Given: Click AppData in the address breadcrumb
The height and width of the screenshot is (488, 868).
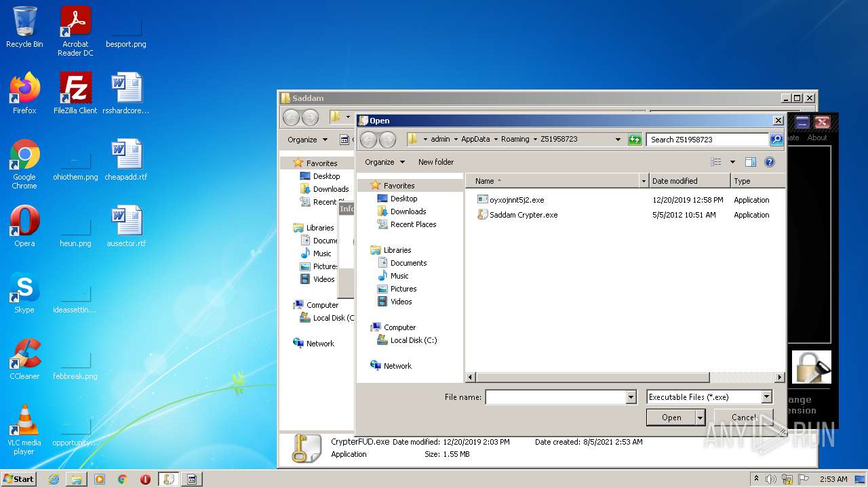Looking at the screenshot, I should pyautogui.click(x=475, y=139).
